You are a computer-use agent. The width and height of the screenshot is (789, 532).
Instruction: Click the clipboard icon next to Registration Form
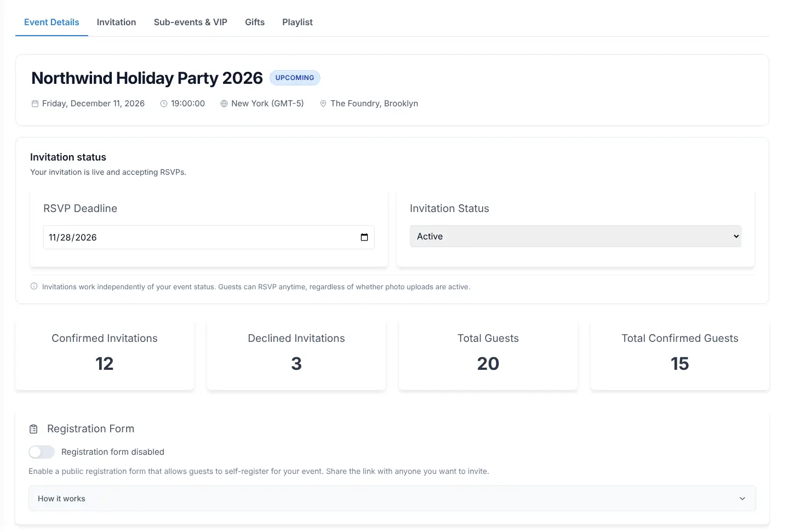click(33, 429)
